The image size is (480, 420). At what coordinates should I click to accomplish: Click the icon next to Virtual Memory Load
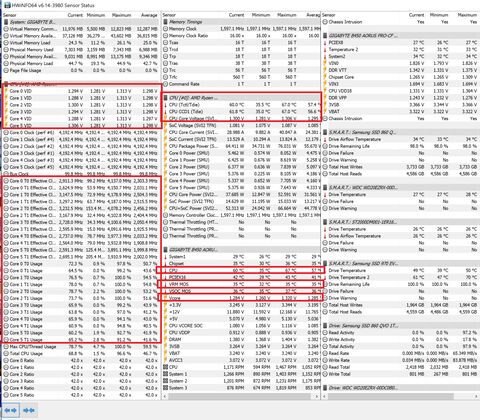[6, 43]
